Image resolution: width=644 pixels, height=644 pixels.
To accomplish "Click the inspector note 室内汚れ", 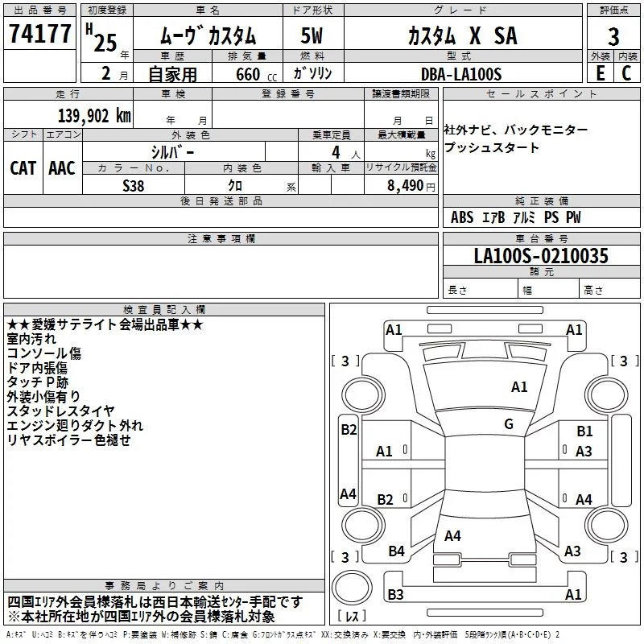I will 31,339.
